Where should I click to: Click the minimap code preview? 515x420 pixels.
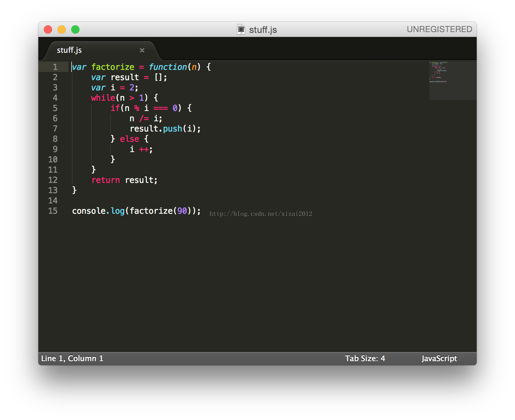[x=453, y=81]
